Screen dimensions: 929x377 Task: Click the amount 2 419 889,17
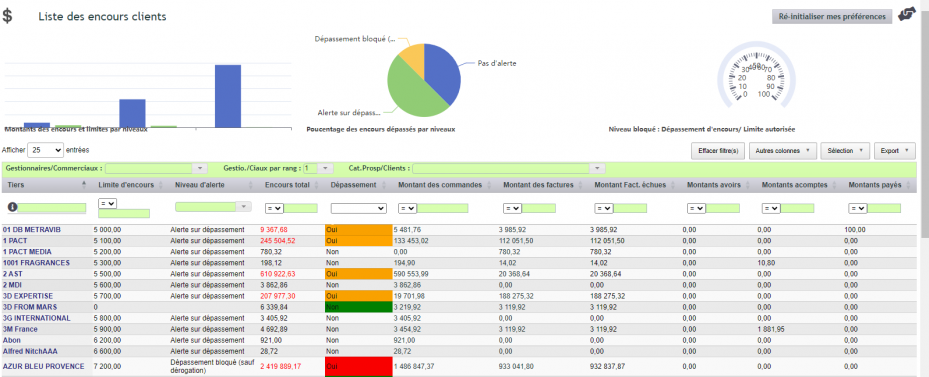(281, 366)
